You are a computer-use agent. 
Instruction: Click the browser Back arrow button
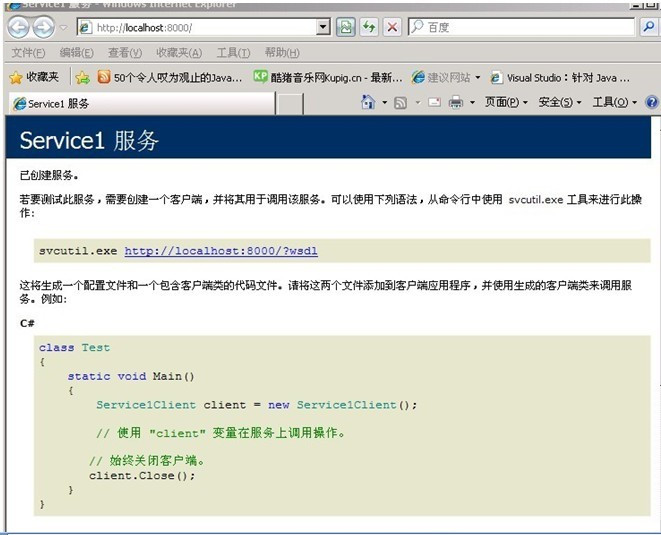[x=18, y=28]
